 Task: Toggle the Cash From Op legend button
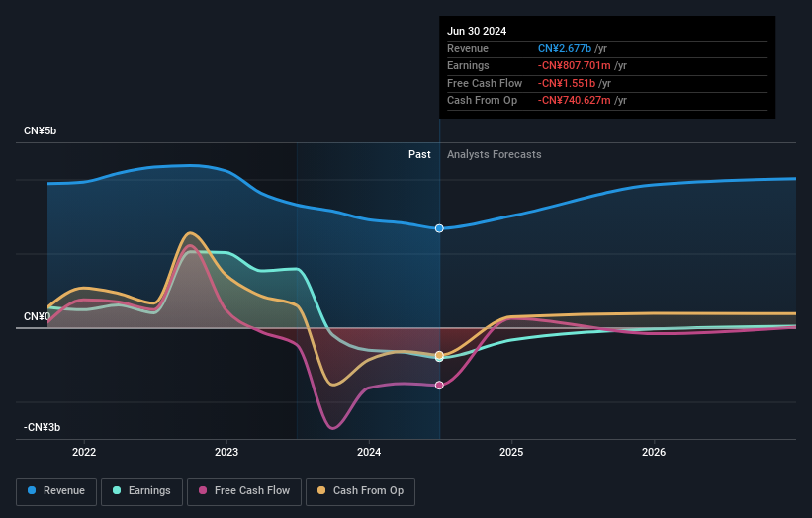pos(360,491)
